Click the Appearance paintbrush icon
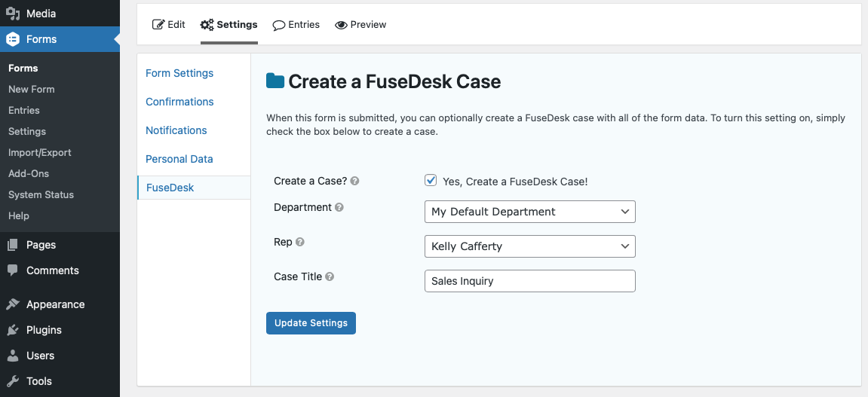The height and width of the screenshot is (397, 868). pyautogui.click(x=13, y=304)
